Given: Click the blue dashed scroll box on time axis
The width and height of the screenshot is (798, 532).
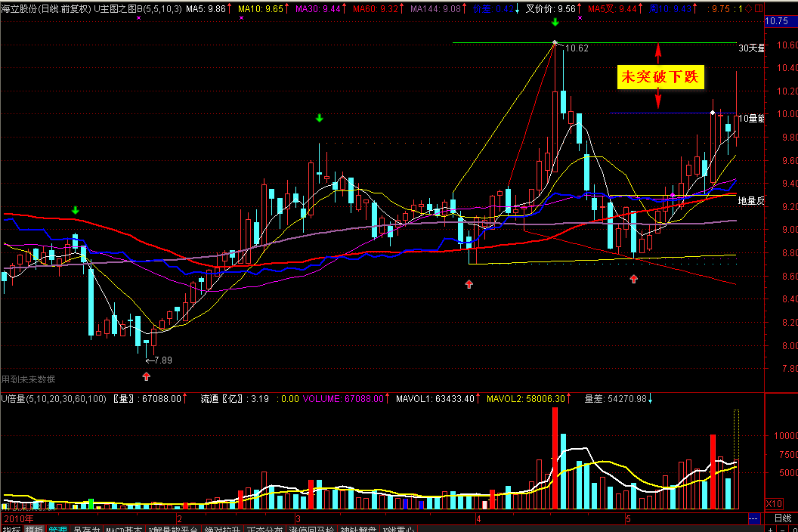Looking at the screenshot, I should (x=753, y=518).
